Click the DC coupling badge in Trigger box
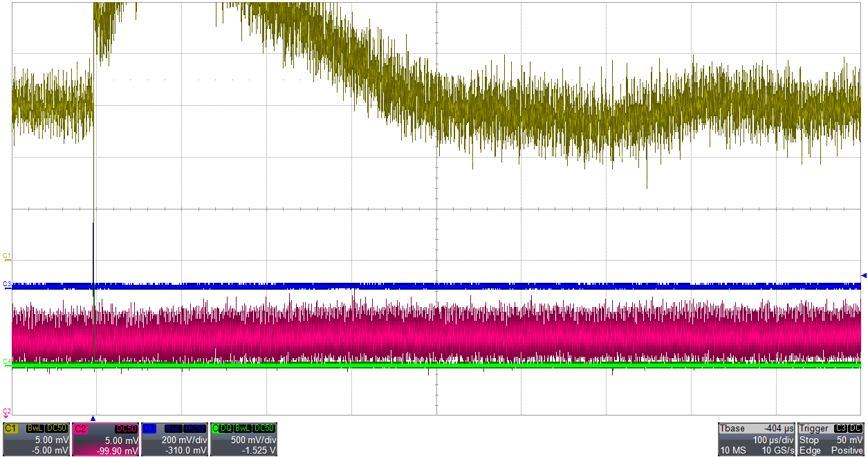 (x=855, y=429)
